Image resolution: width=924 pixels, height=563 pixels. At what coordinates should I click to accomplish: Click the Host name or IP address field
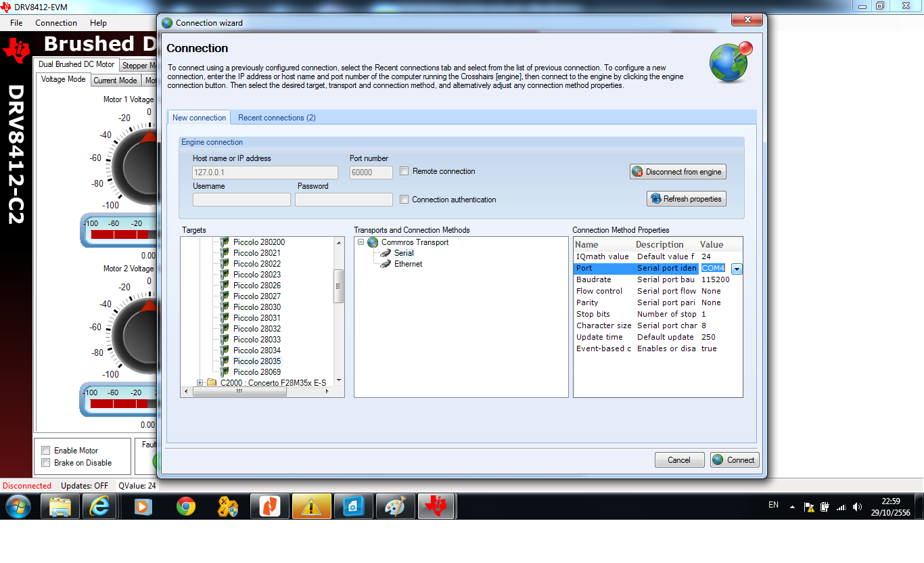pyautogui.click(x=265, y=173)
